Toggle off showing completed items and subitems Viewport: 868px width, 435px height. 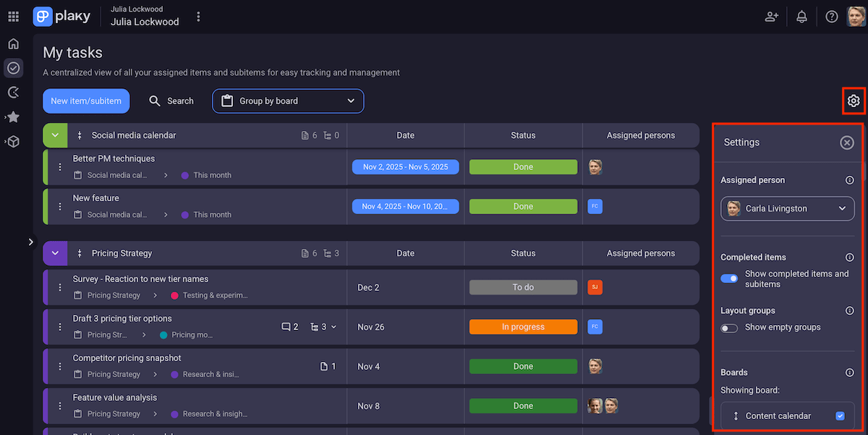click(x=729, y=277)
